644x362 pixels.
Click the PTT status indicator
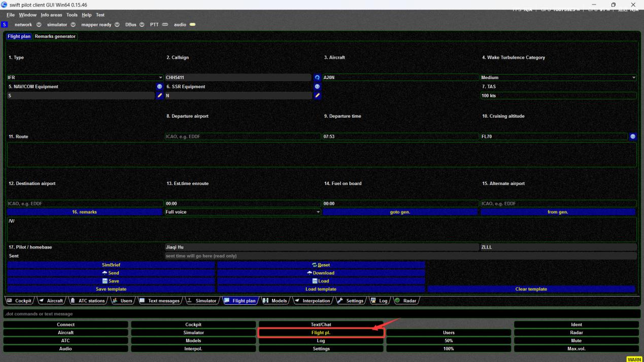click(165, 24)
